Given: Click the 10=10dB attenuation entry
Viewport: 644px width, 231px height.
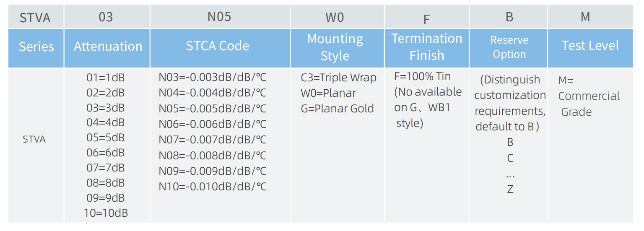Looking at the screenshot, I should pos(106,213).
